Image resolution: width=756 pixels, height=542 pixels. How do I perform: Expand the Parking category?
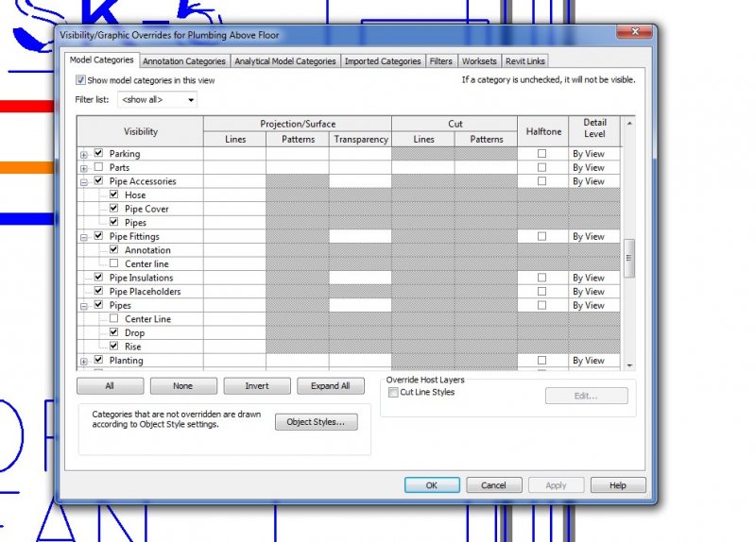coord(84,155)
